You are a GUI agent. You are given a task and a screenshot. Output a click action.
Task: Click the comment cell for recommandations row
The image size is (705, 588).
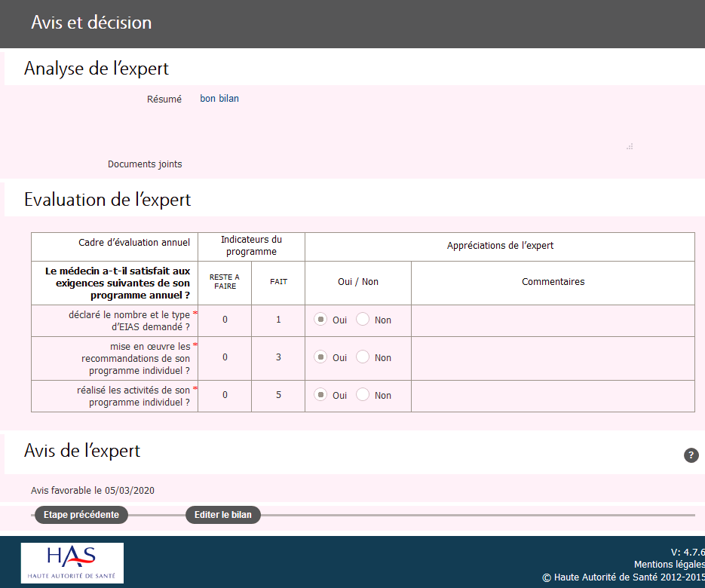point(553,358)
